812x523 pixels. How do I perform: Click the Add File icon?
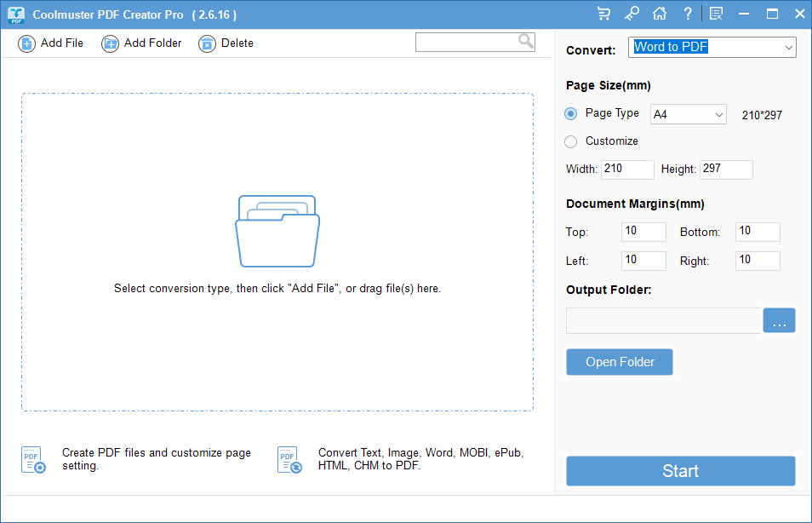[27, 43]
